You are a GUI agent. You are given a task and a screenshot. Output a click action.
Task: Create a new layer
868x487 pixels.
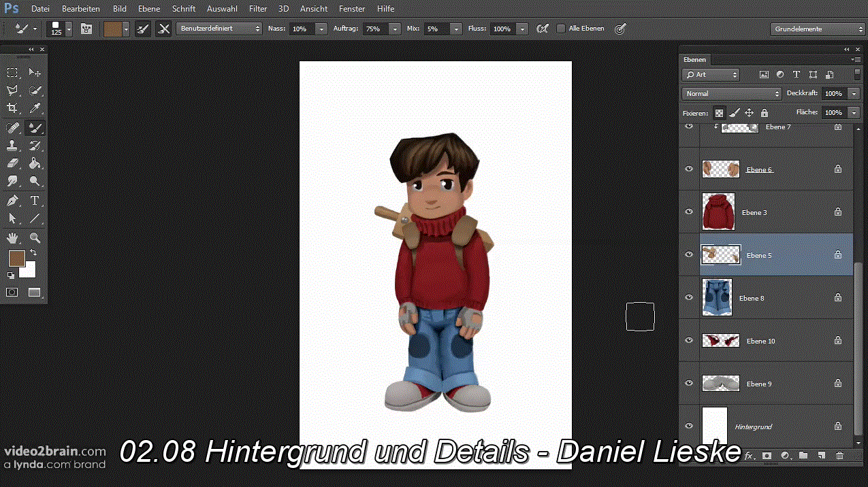click(x=821, y=455)
